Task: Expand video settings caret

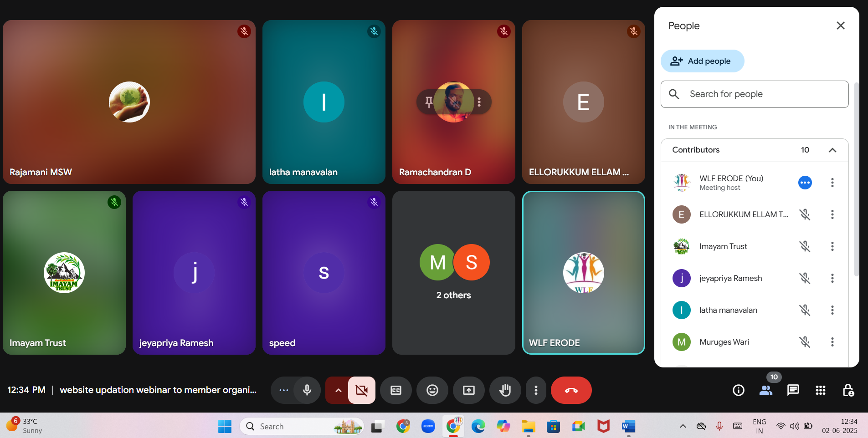Action: pos(338,390)
